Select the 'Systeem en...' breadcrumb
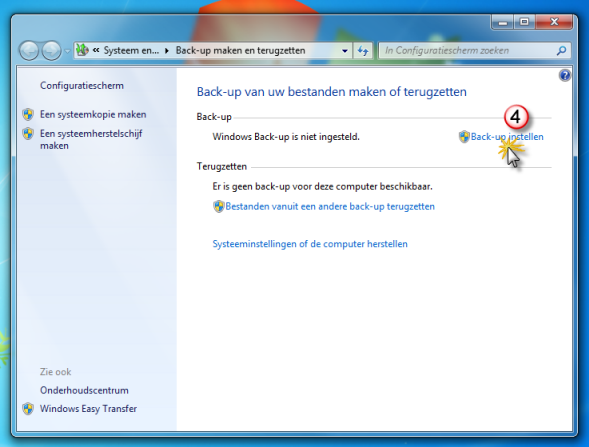 tap(131, 50)
